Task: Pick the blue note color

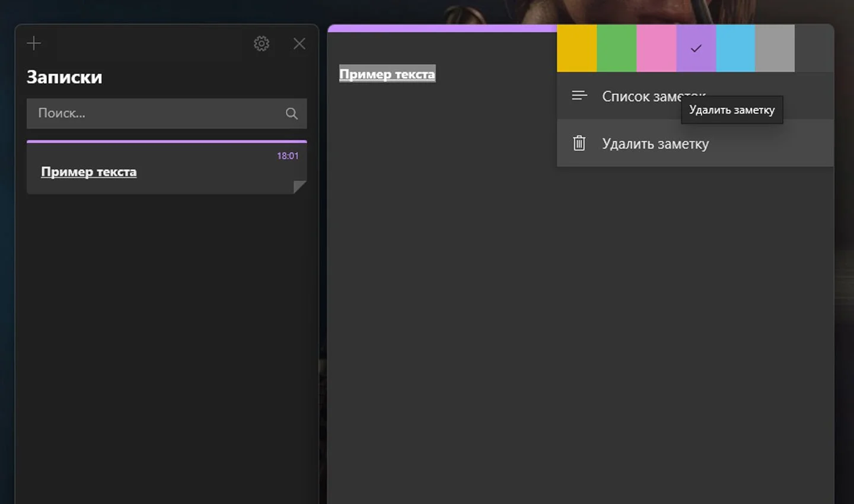Action: tap(735, 48)
